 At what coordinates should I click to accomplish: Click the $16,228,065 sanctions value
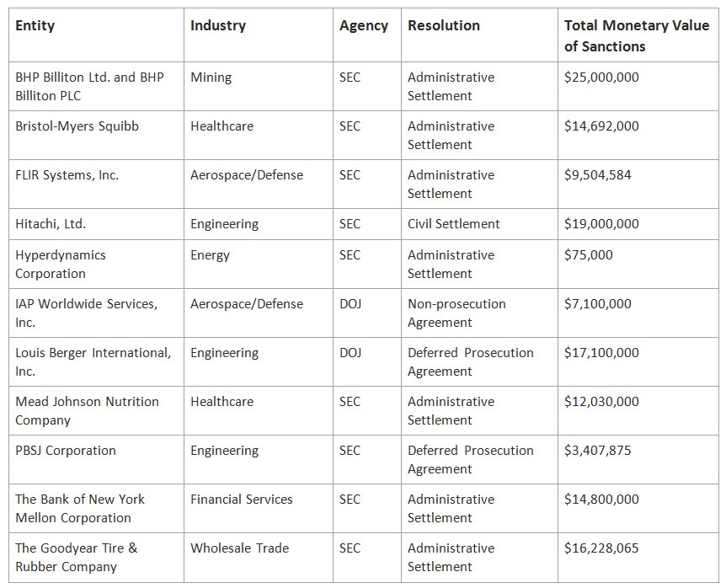pos(601,548)
